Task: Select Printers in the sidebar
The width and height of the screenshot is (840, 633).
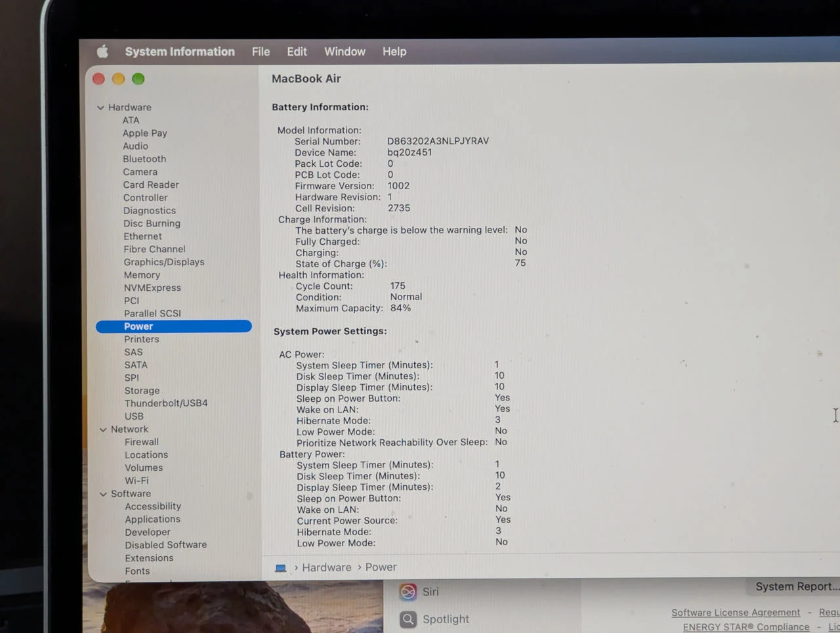Action: tap(142, 339)
